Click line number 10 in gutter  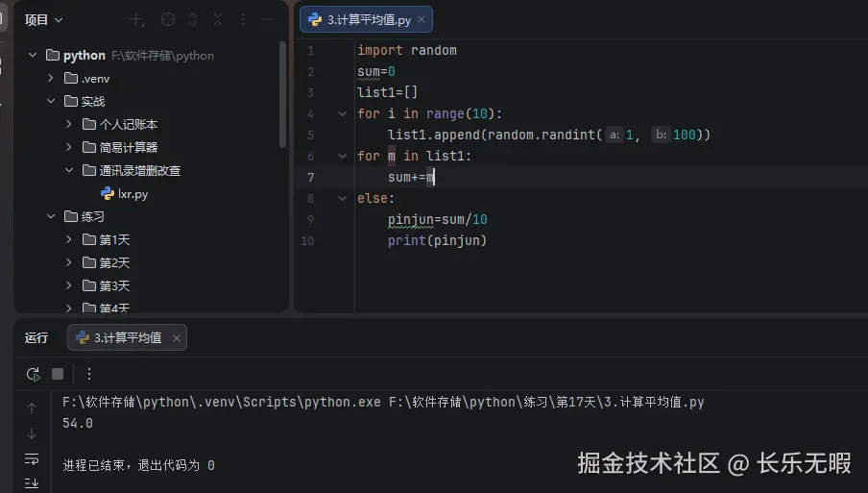tap(307, 241)
